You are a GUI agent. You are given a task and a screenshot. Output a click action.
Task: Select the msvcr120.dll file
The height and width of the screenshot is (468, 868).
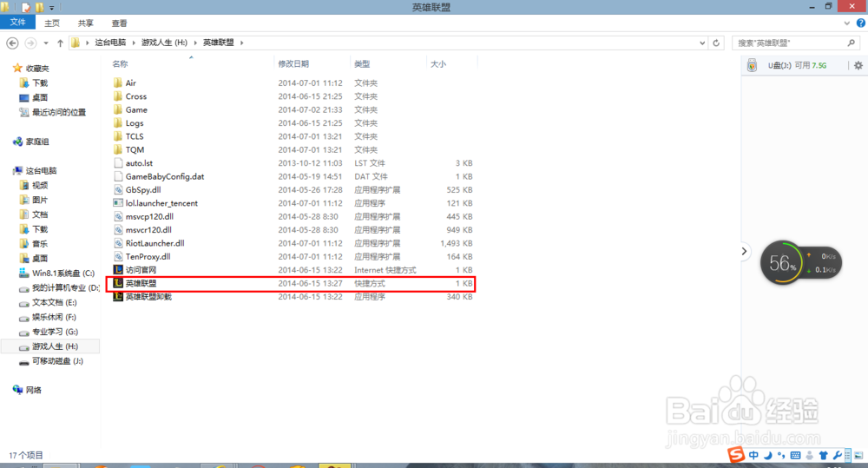148,230
